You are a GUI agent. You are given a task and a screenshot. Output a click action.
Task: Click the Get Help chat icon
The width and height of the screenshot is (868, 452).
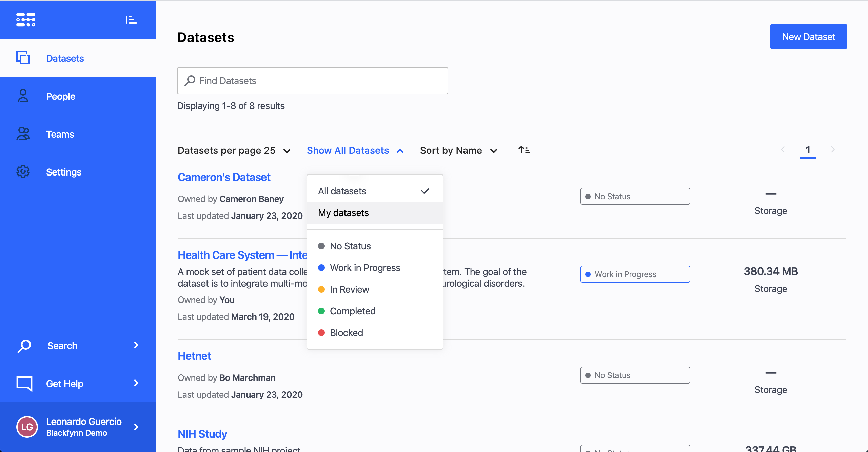coord(24,383)
